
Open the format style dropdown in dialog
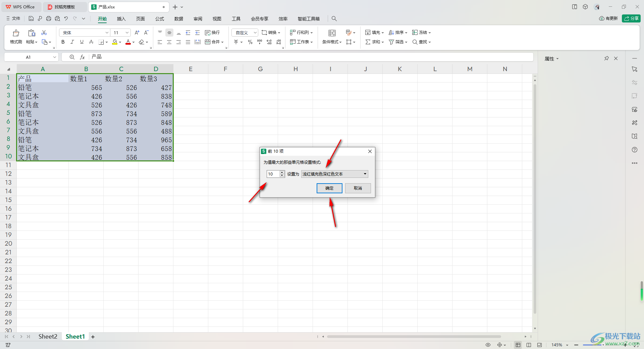pyautogui.click(x=335, y=174)
